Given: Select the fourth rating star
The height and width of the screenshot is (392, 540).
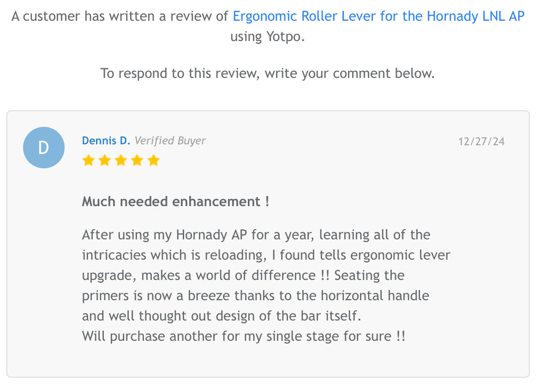Looking at the screenshot, I should pos(137,161).
